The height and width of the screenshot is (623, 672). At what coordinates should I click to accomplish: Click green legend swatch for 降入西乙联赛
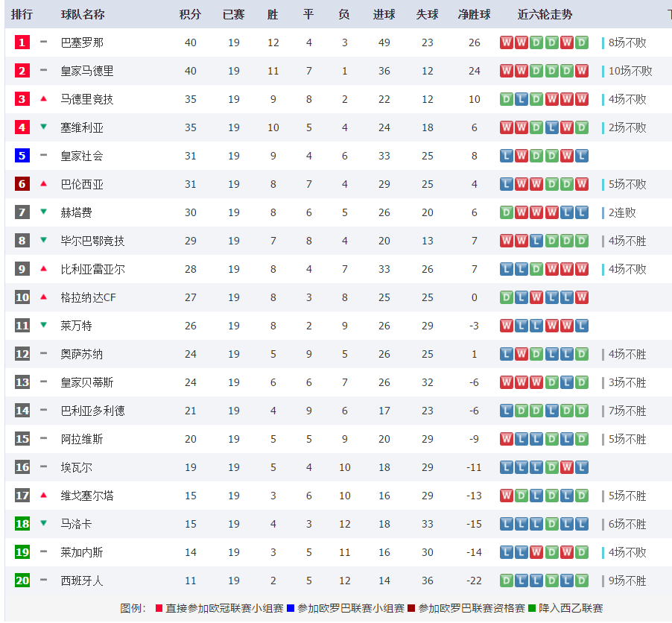click(532, 608)
